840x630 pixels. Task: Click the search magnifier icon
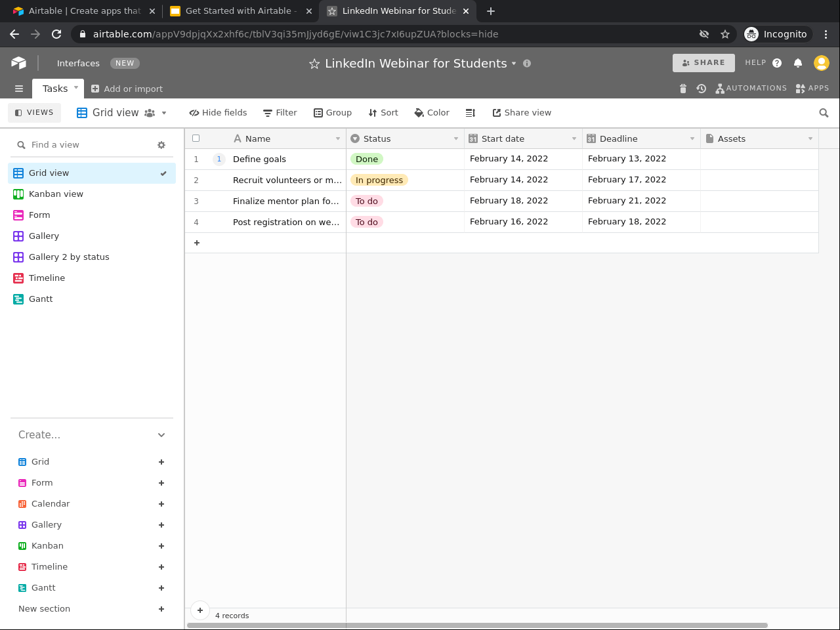[824, 113]
